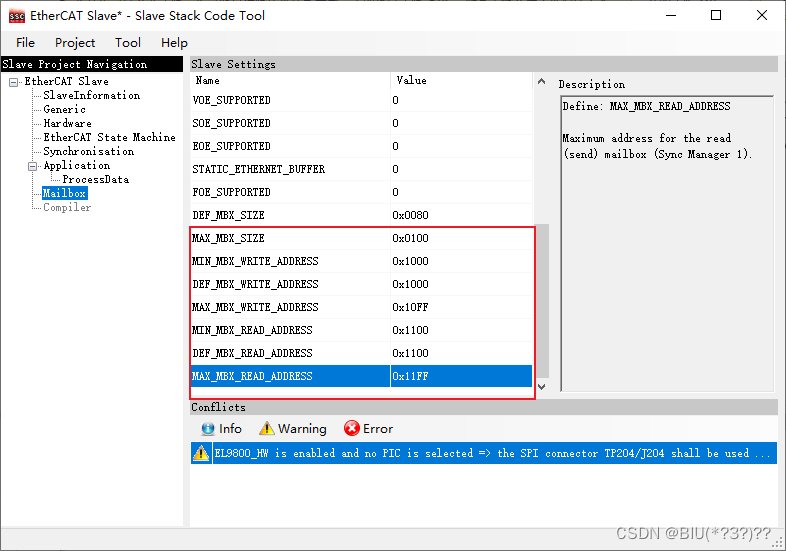Open the Help menu
The width and height of the screenshot is (786, 551).
point(174,43)
